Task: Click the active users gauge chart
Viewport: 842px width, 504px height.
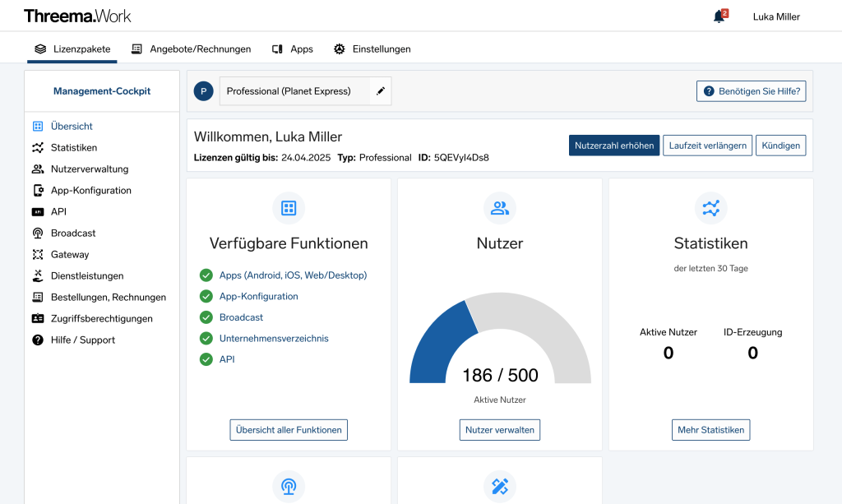Action: point(500,338)
